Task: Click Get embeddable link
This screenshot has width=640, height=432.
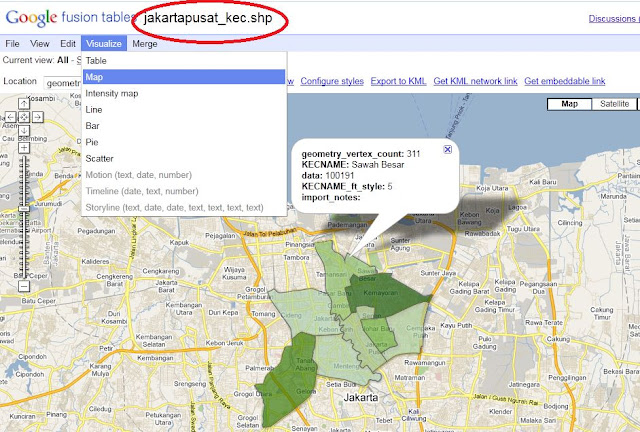Action: click(564, 81)
